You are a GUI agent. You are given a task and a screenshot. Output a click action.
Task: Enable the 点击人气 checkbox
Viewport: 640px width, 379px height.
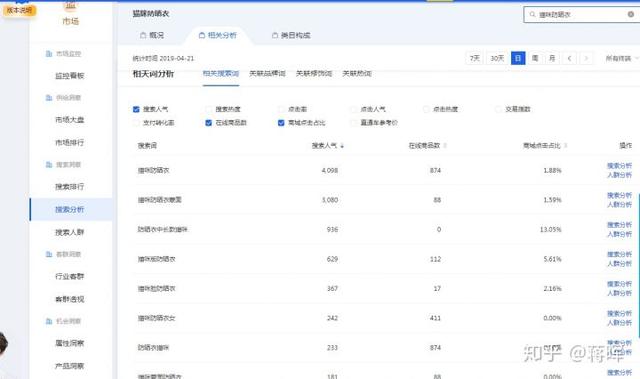pyautogui.click(x=354, y=109)
